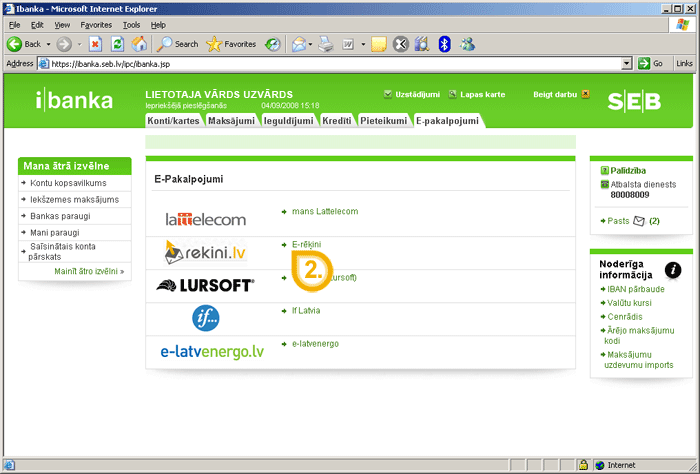Switch to the Kredīti tab
This screenshot has height=474, width=700.
pyautogui.click(x=337, y=121)
